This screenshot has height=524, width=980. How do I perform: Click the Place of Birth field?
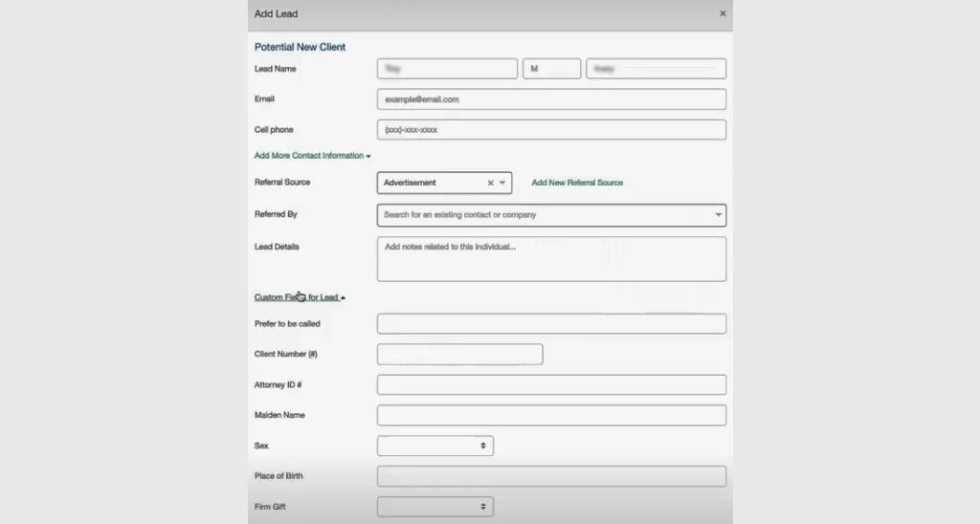click(x=551, y=476)
